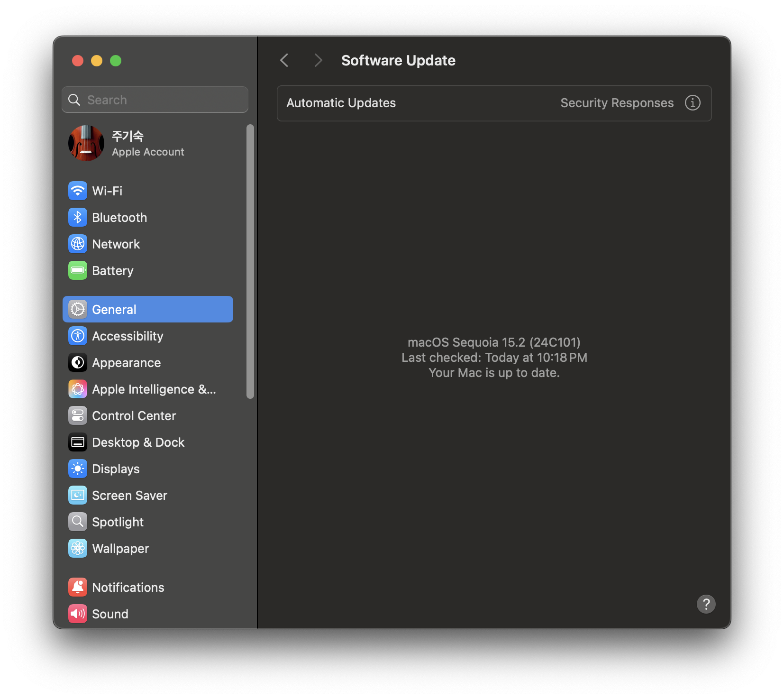Select Desktop & Dock label
This screenshot has width=784, height=699.
click(x=138, y=442)
